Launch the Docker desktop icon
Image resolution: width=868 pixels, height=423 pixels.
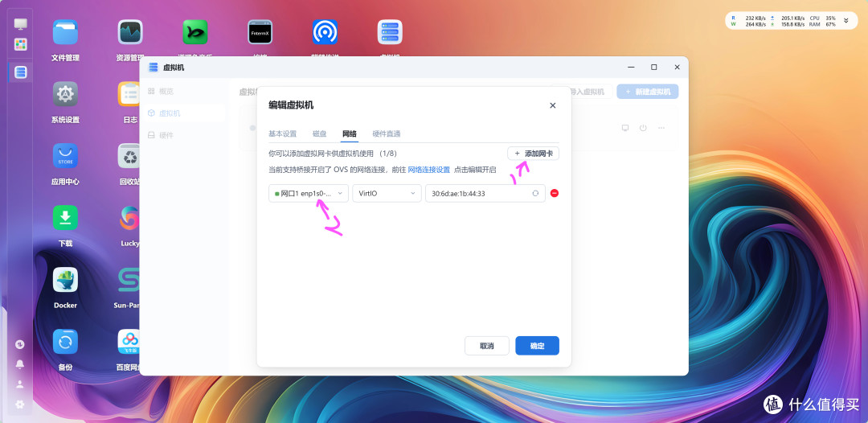tap(65, 280)
